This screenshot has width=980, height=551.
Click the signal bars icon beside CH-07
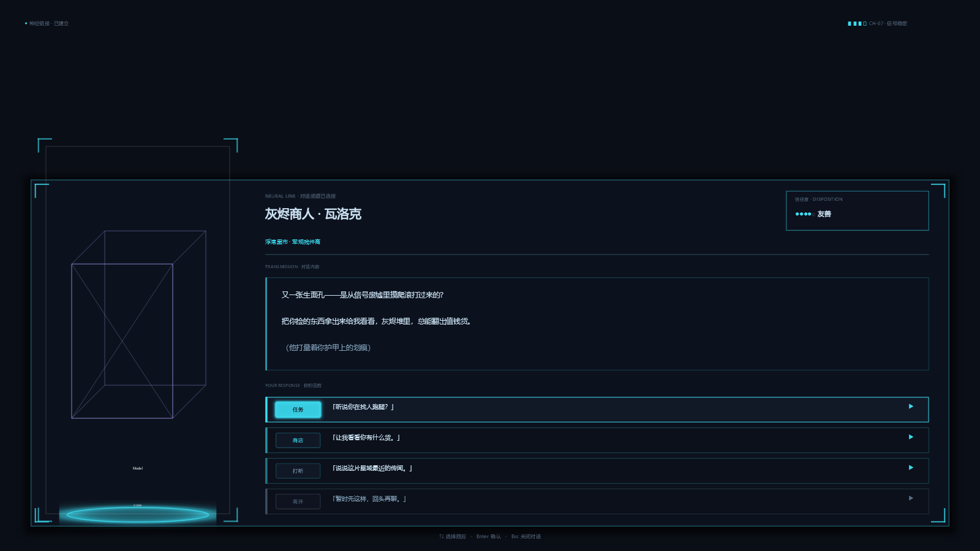click(857, 23)
